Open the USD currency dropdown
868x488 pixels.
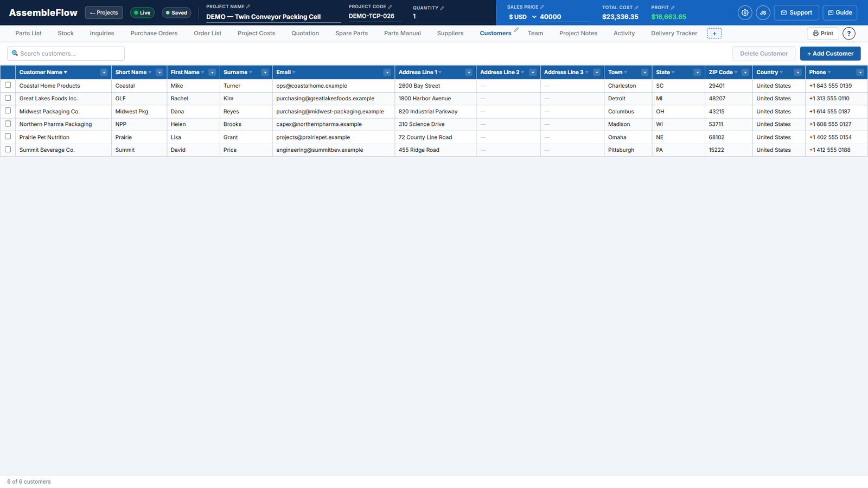pos(522,17)
